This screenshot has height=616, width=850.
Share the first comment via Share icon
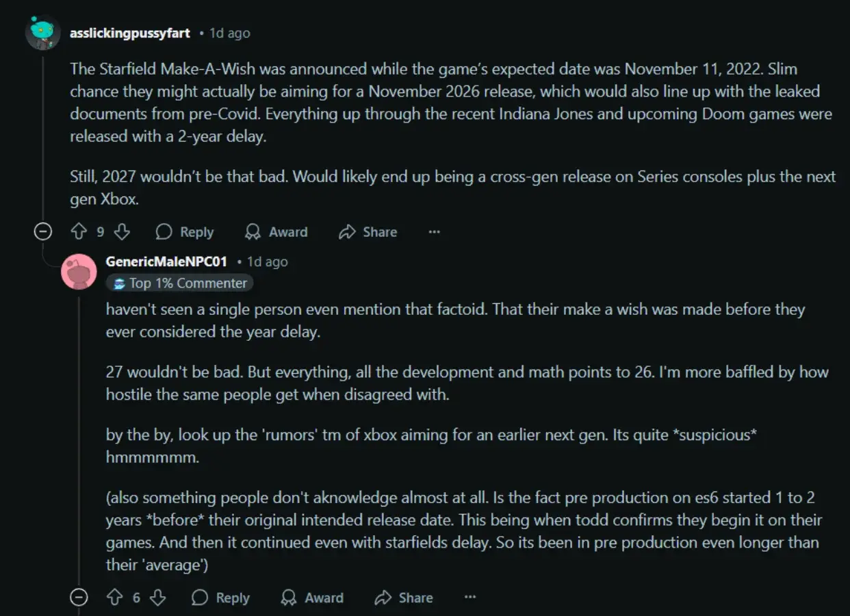tap(347, 232)
